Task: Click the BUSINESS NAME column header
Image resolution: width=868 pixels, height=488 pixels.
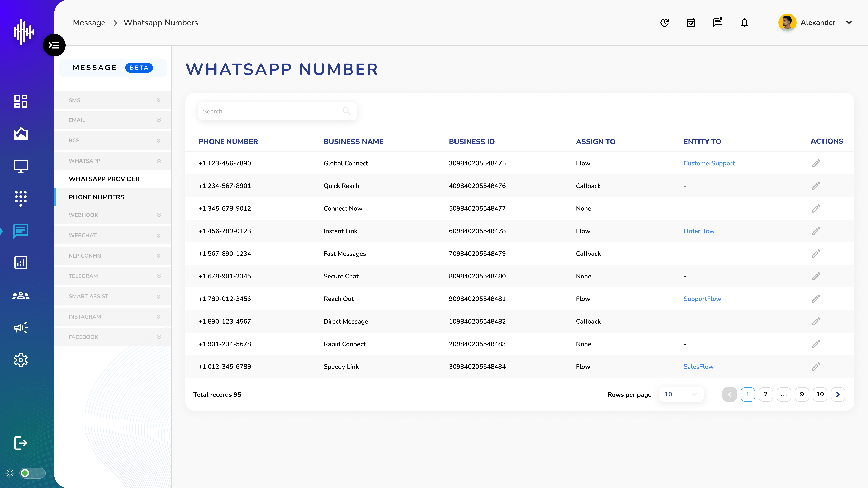Action: tap(354, 141)
